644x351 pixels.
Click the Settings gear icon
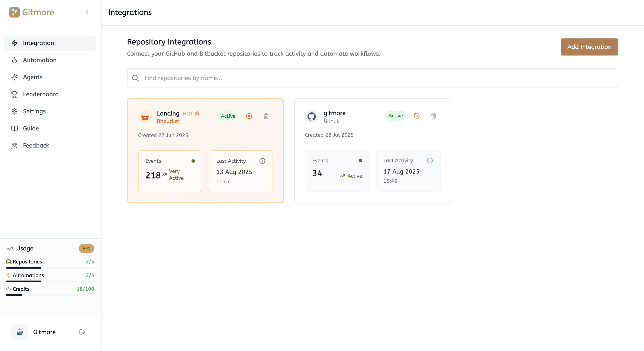coord(15,111)
